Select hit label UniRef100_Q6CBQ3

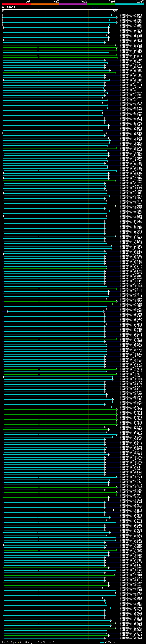131,191
